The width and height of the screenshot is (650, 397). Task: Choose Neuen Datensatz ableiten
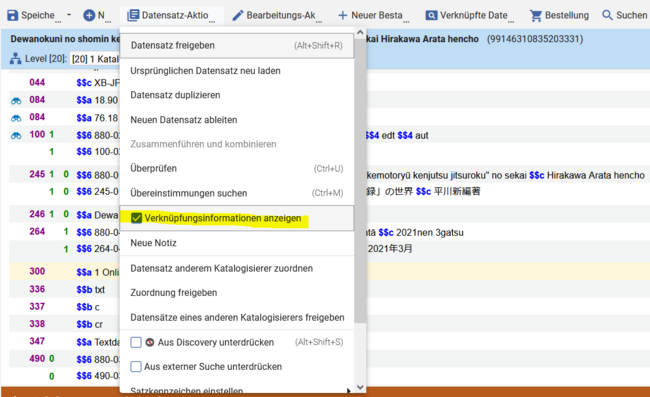237,120
